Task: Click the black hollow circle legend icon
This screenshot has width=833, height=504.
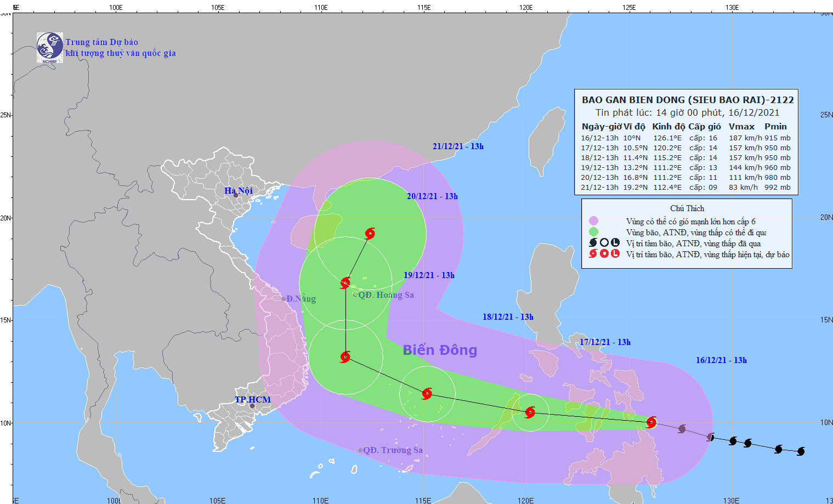Action: pos(604,242)
